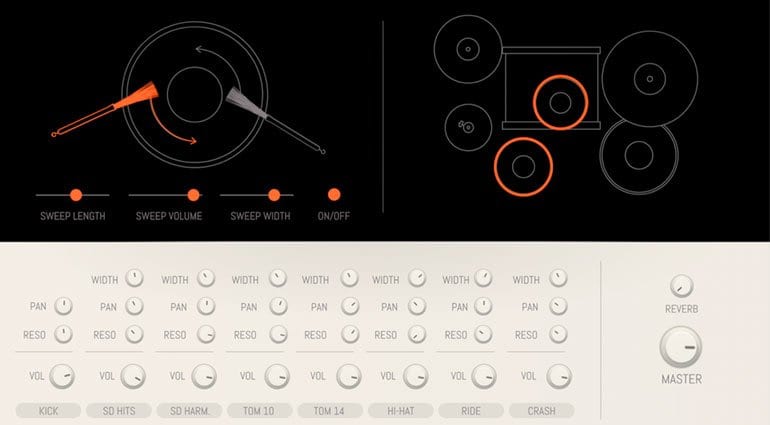The width and height of the screenshot is (770, 425).
Task: Click the Sweep Length slider handle
Action: (76, 195)
